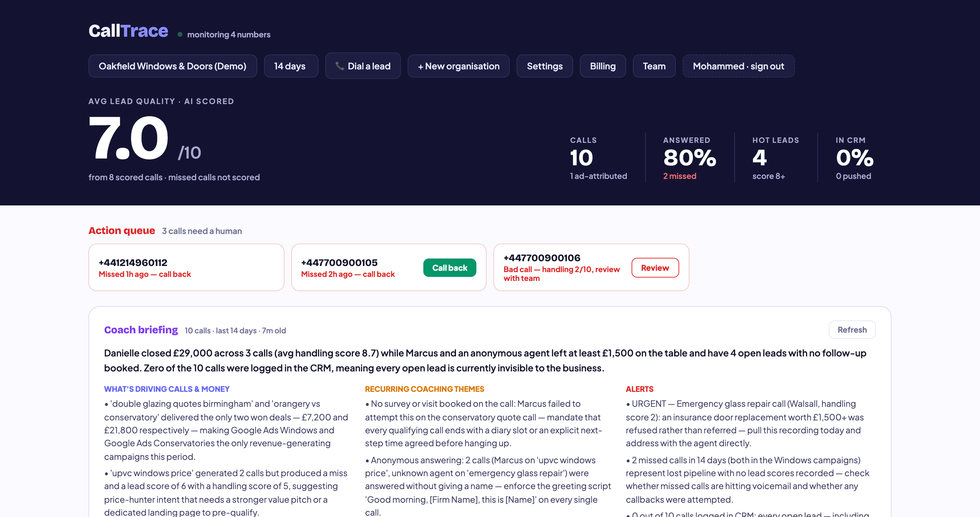Call back +447700900105
The width and height of the screenshot is (980, 517).
(x=449, y=268)
